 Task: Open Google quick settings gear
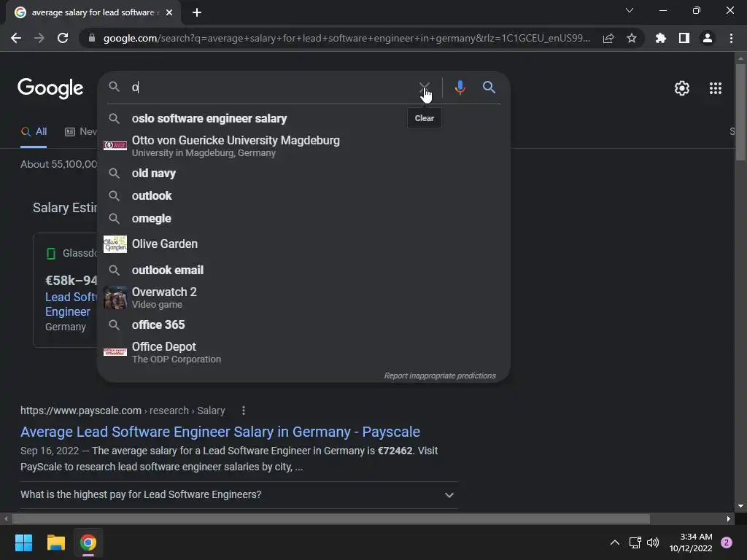click(682, 88)
